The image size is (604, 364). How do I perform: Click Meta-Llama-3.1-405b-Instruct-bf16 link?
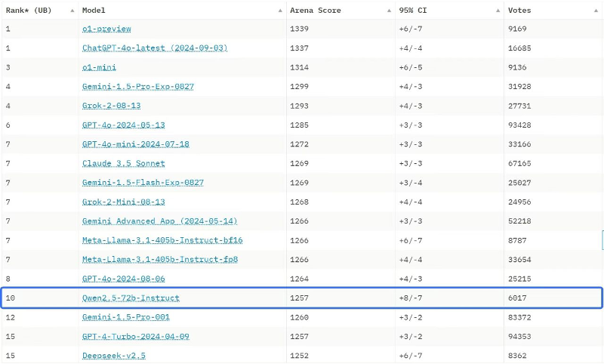(x=162, y=240)
